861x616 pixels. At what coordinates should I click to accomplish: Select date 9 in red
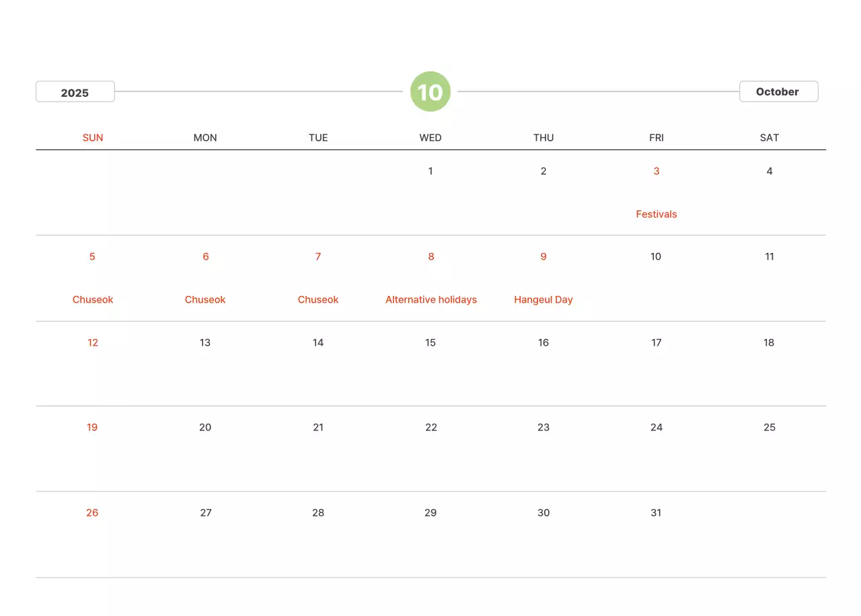coord(544,257)
